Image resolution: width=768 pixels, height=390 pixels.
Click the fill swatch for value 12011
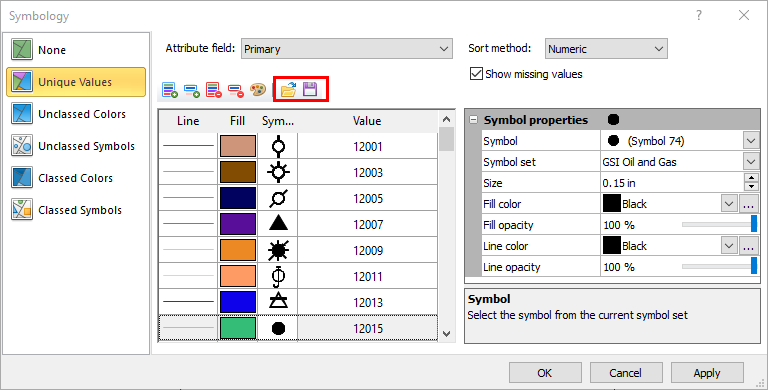(238, 276)
